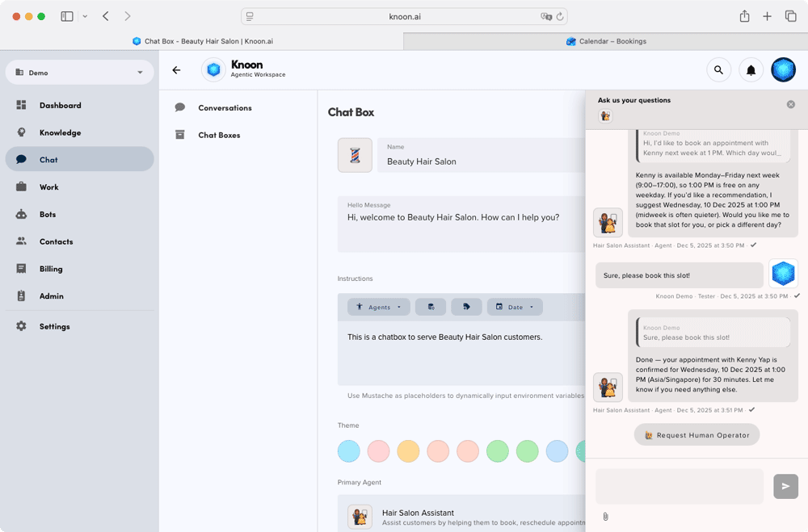
Task: Click the 'Sure, please book this slot!' user message
Action: coord(680,275)
